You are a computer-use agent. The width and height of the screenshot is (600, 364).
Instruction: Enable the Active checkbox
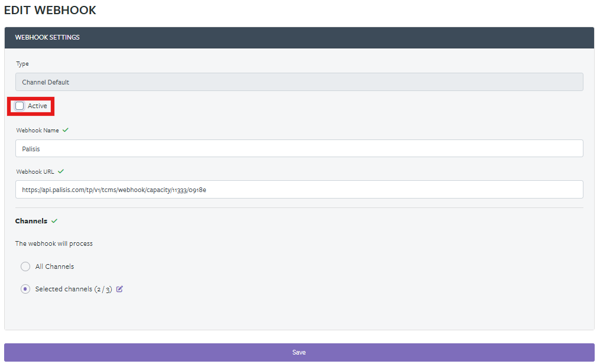pos(20,106)
